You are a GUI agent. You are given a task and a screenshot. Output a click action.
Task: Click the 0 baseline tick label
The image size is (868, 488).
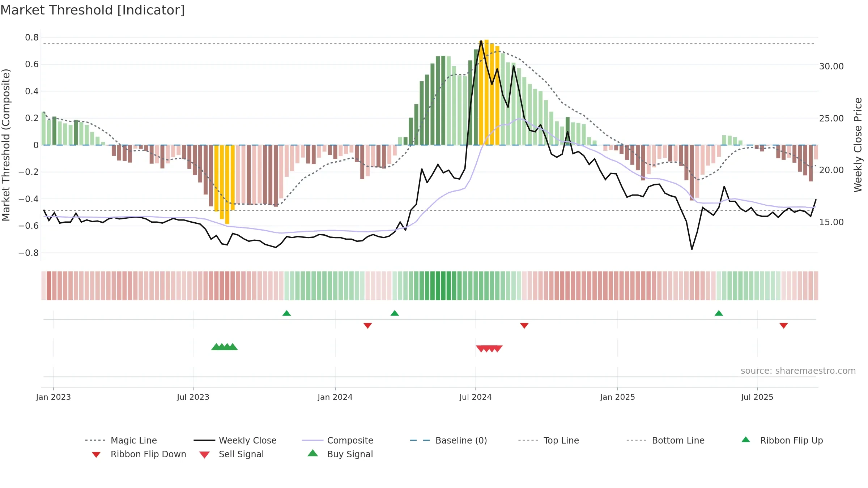[36, 145]
